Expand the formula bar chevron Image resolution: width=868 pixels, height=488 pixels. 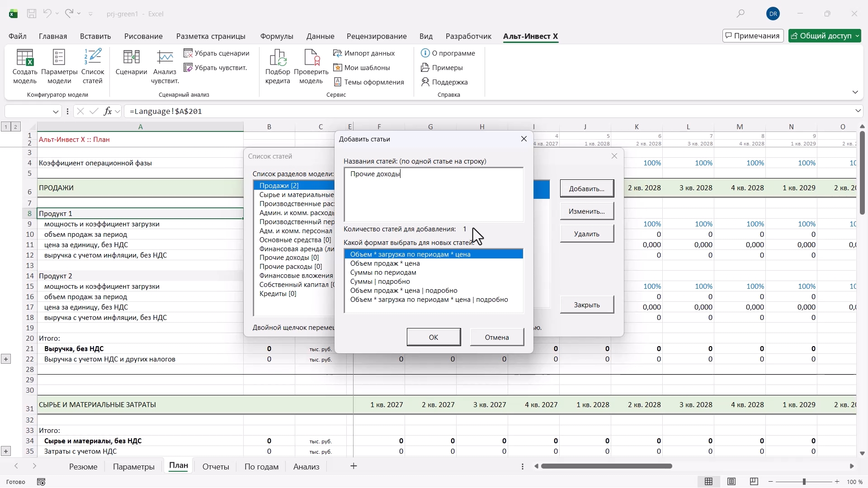click(858, 111)
